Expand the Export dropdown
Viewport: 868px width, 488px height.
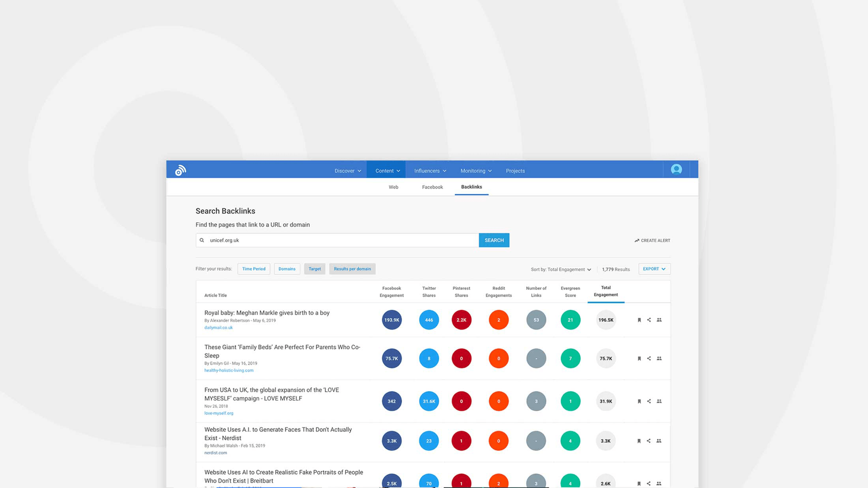pyautogui.click(x=654, y=269)
